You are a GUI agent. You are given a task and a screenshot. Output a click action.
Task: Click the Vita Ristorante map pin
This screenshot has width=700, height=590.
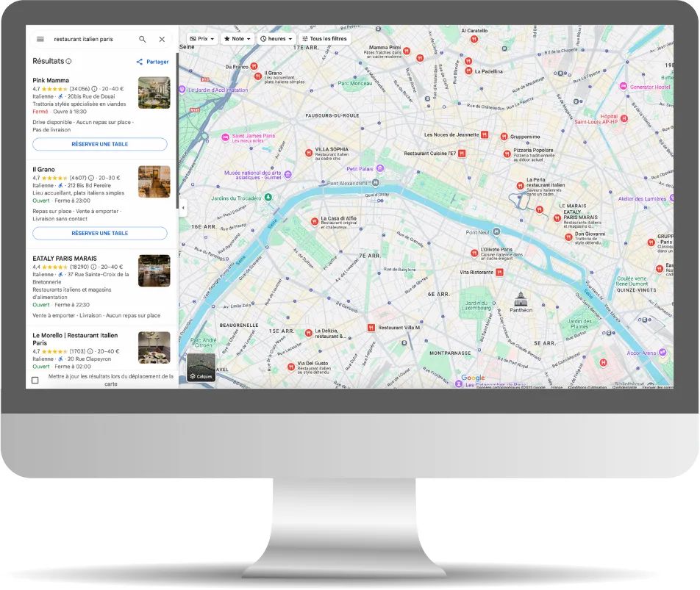click(x=500, y=272)
